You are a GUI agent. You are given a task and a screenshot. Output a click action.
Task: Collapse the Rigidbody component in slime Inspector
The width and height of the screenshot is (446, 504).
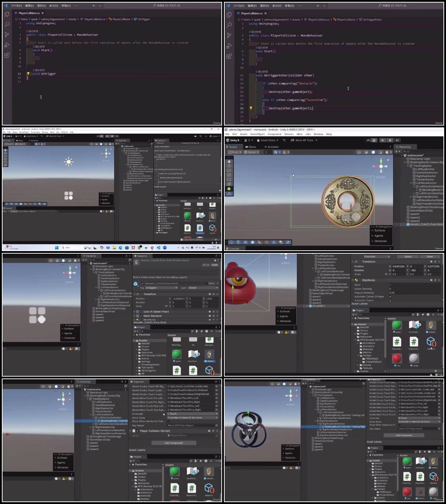(353, 280)
